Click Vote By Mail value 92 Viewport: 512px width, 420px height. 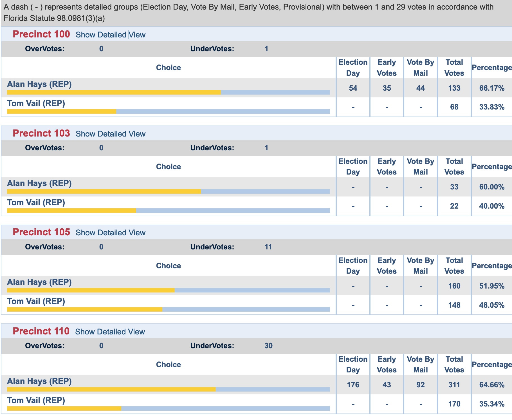click(x=421, y=385)
